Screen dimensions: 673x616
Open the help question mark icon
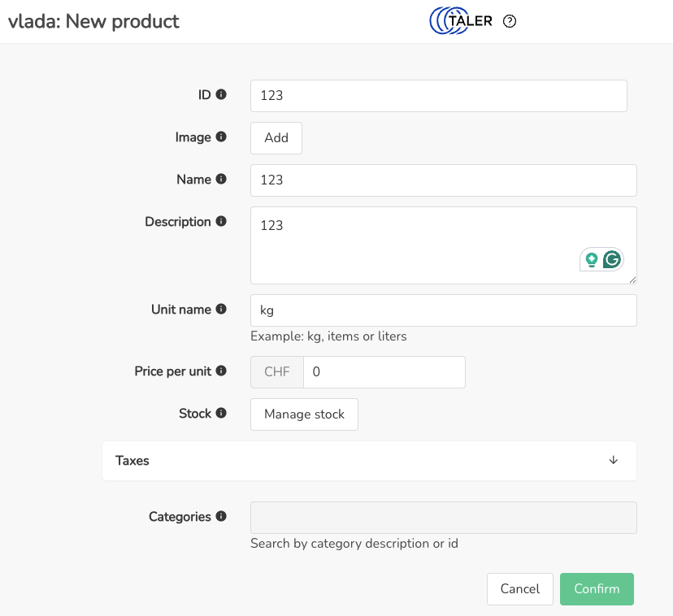click(510, 22)
